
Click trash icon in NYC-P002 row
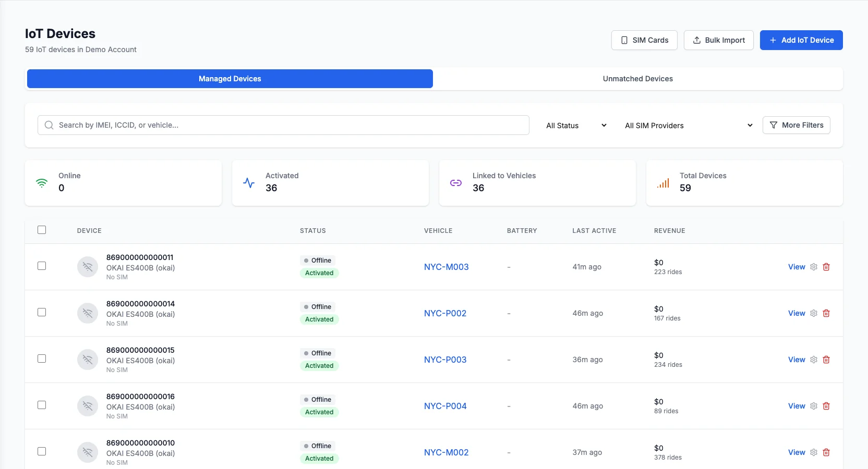click(x=826, y=313)
